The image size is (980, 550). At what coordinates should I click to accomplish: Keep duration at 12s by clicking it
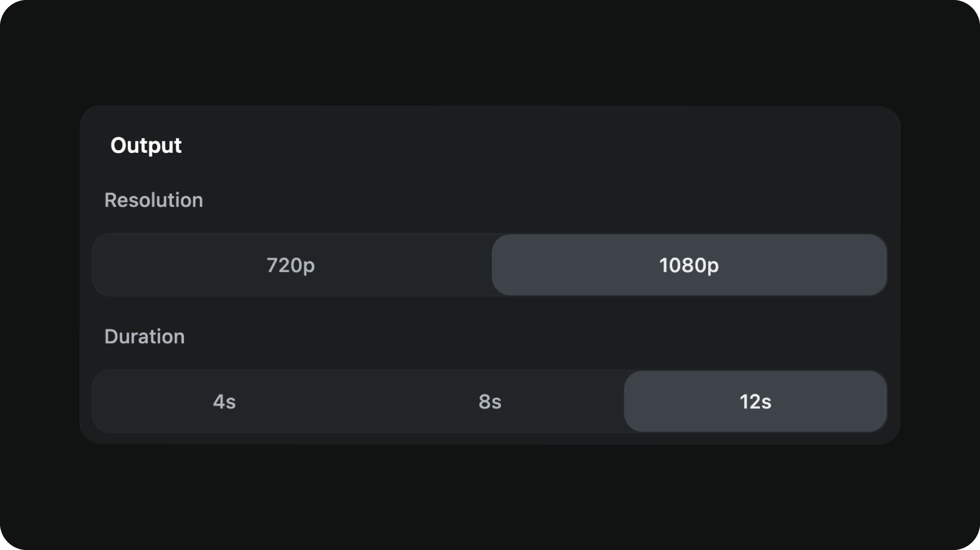coord(755,402)
